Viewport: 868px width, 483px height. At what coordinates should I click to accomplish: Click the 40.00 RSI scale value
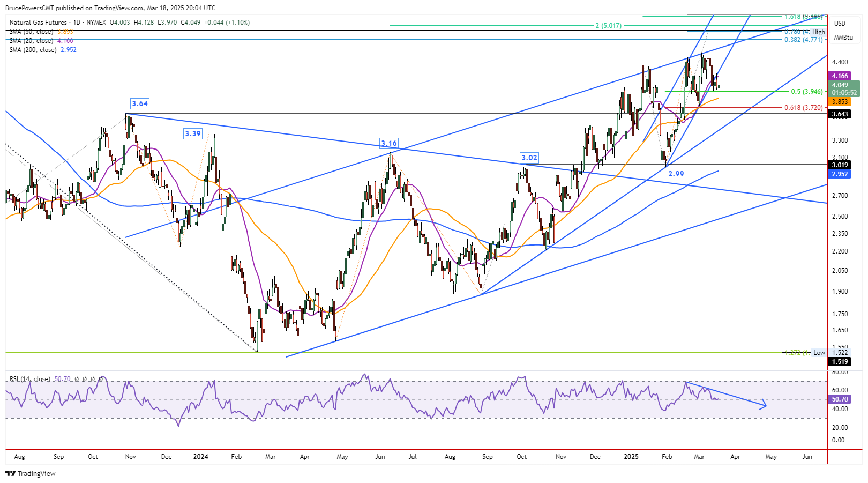pos(840,409)
